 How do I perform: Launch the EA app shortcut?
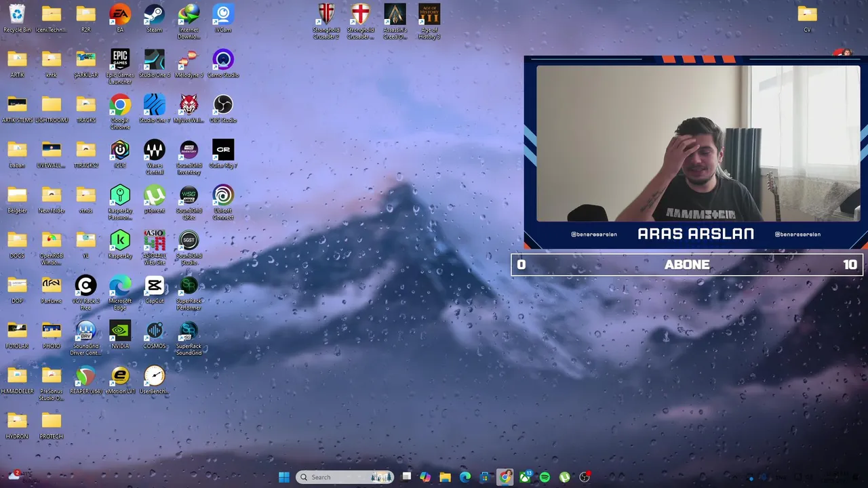point(120,18)
